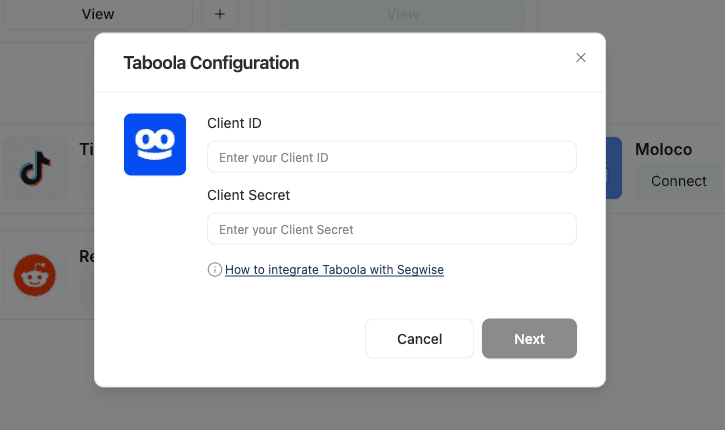Click the info icon beside integration link
This screenshot has height=430, width=725.
pyautogui.click(x=214, y=270)
